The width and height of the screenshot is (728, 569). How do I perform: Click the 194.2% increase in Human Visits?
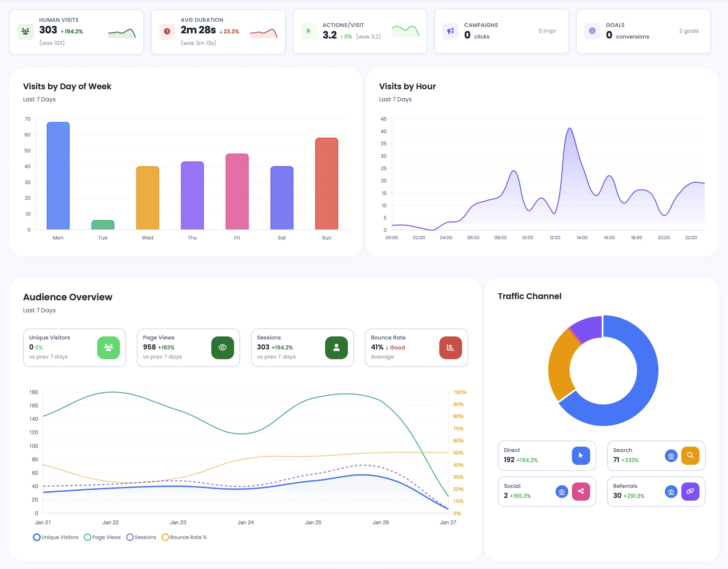72,31
